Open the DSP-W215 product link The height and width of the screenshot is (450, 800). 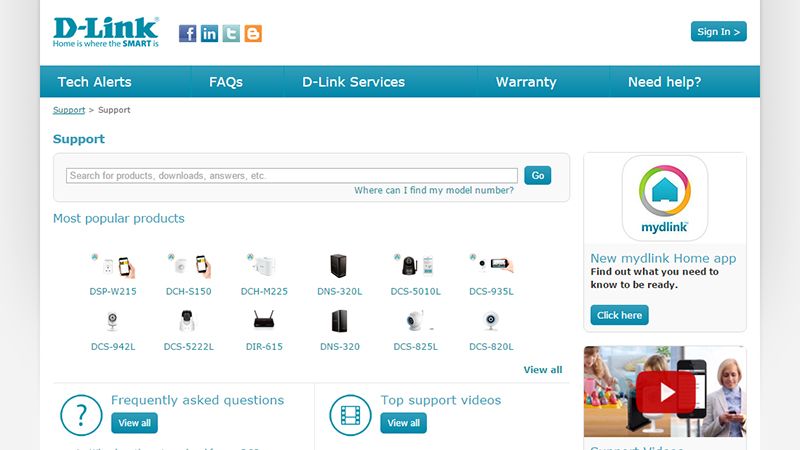pos(113,291)
